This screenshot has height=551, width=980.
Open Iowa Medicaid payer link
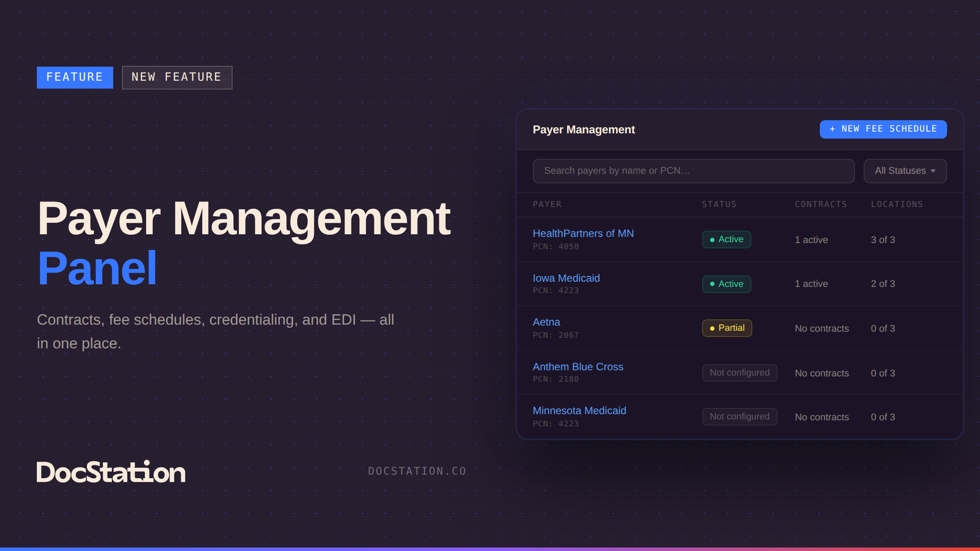[x=566, y=278]
